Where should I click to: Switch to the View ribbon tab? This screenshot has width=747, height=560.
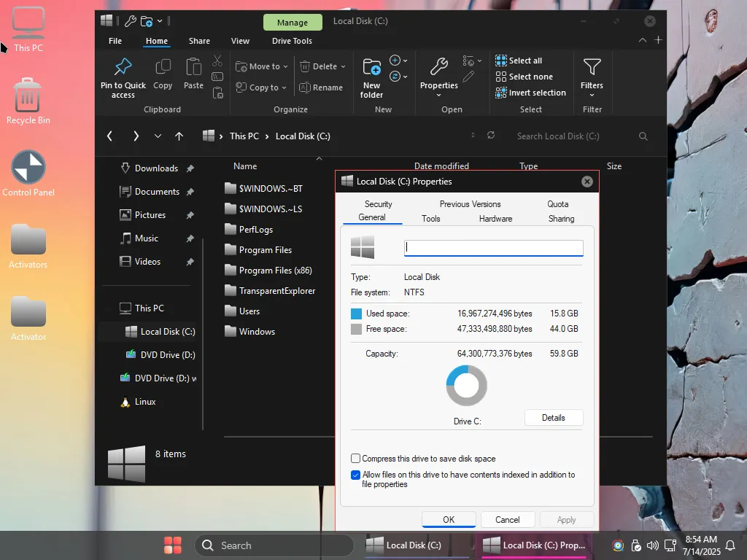(x=240, y=41)
